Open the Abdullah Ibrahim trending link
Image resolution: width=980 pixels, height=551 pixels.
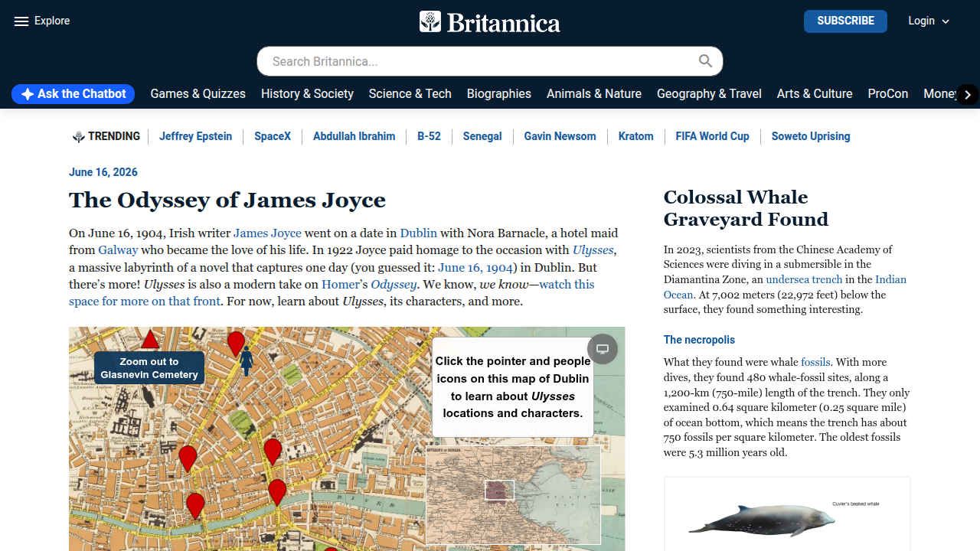354,136
